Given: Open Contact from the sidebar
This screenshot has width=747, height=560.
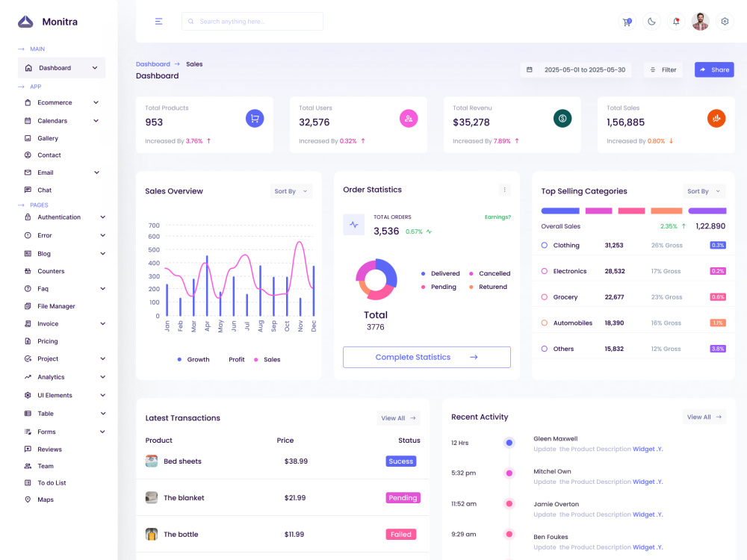Looking at the screenshot, I should pos(49,155).
